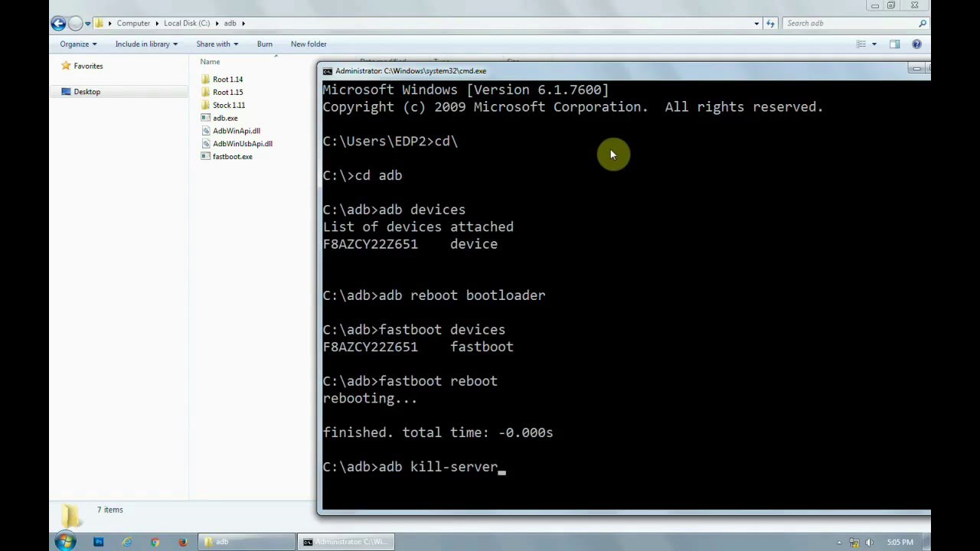Select the AdbWinApi.dll file
Screen dimensions: 980x551
236,131
